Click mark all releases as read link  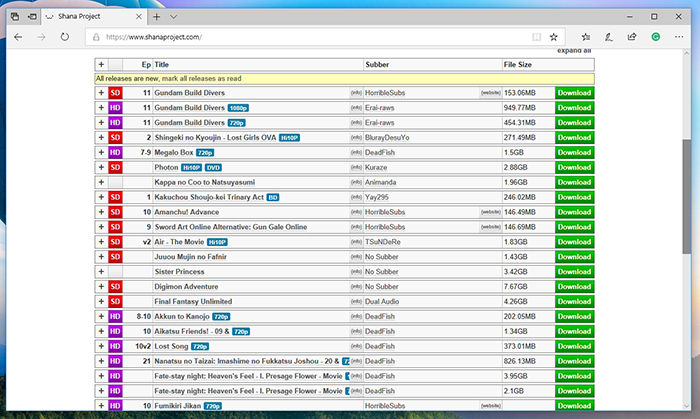(201, 79)
